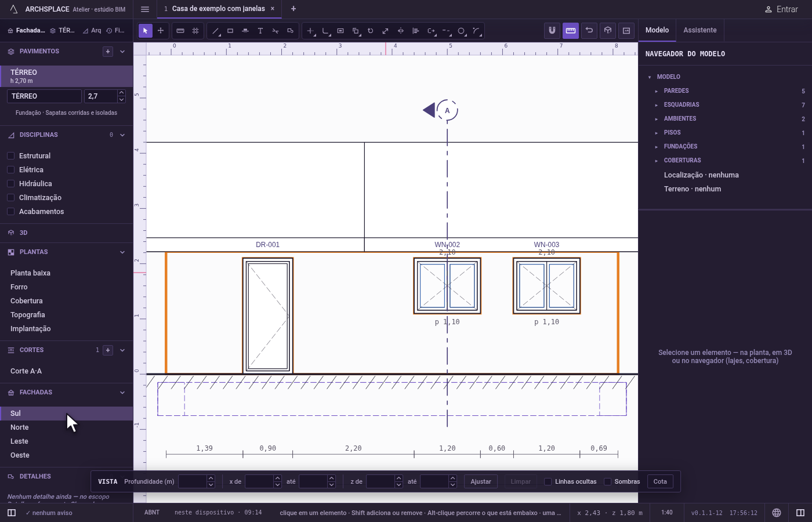
Task: Click the TÉRREO floor name field
Action: pyautogui.click(x=44, y=96)
